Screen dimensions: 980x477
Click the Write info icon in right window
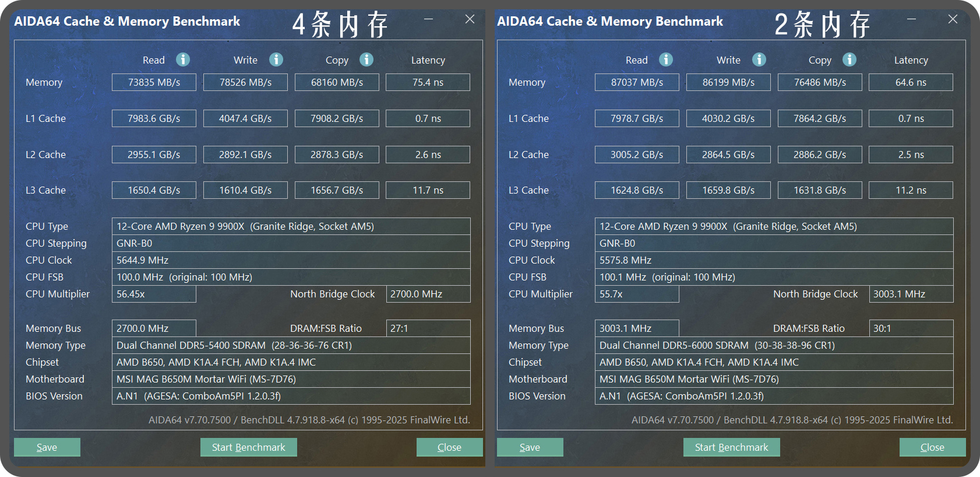[759, 59]
